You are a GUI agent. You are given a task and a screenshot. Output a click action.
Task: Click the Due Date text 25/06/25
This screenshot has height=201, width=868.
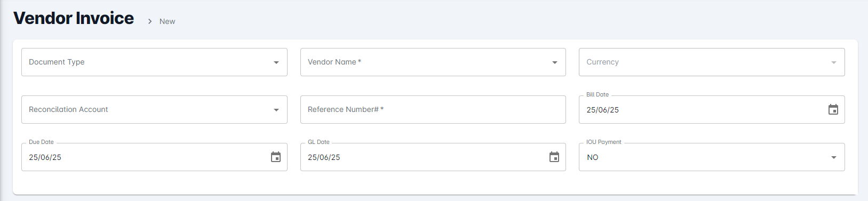point(45,157)
